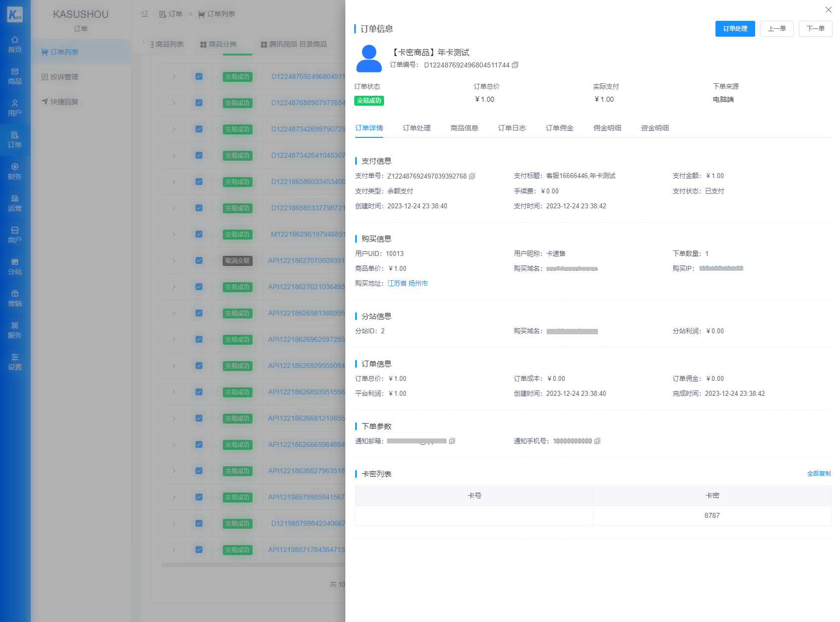Copy the order number via copy icon
The height and width of the screenshot is (622, 840).
[x=515, y=65]
